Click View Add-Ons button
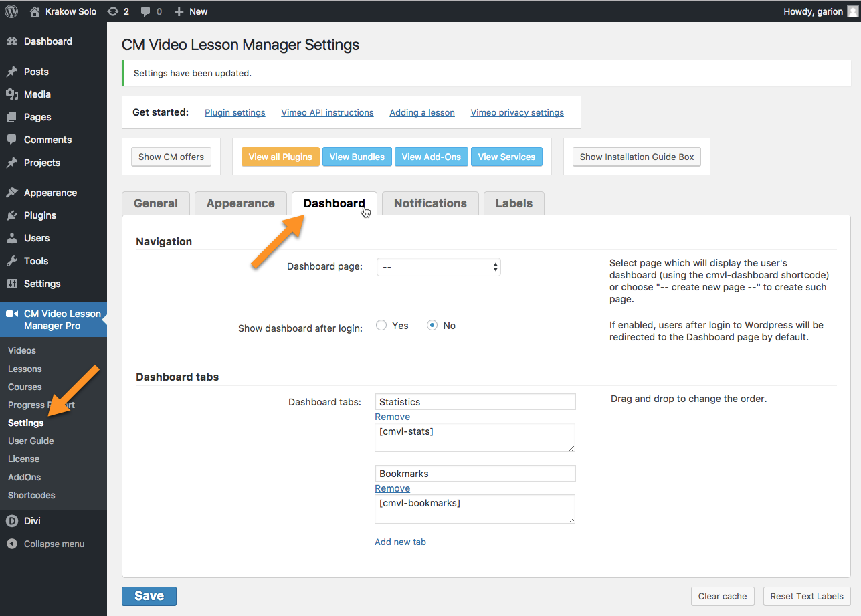Viewport: 861px width, 616px height. coord(432,157)
